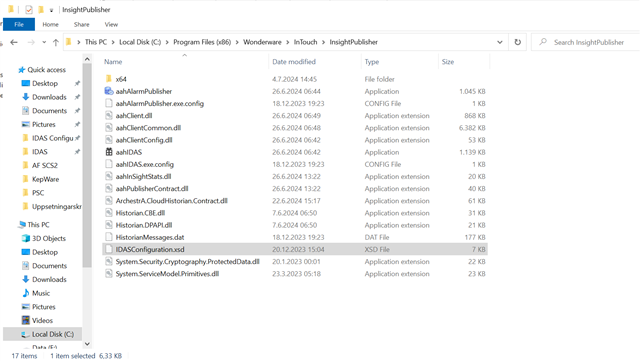Viewport: 640px width, 361px height.
Task: Click Wonderware in the breadcrumb path
Action: tap(262, 42)
